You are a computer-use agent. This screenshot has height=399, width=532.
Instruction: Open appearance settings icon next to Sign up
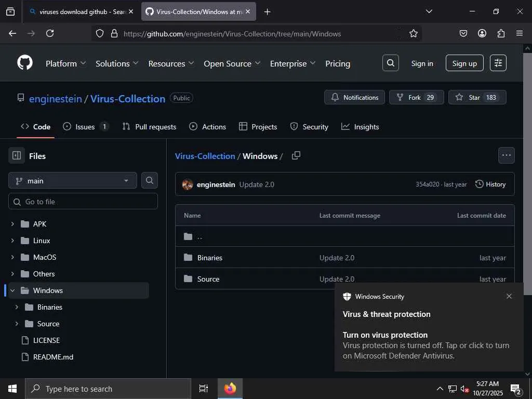click(x=498, y=63)
